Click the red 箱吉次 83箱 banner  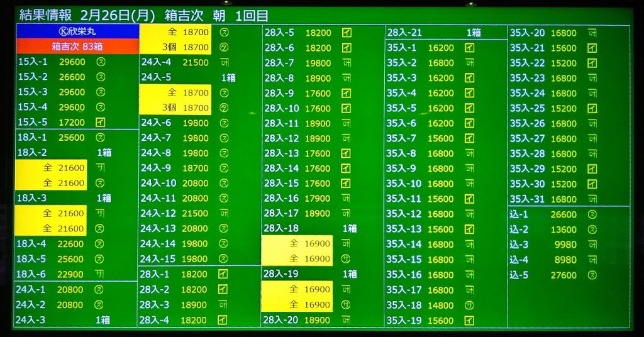click(76, 46)
